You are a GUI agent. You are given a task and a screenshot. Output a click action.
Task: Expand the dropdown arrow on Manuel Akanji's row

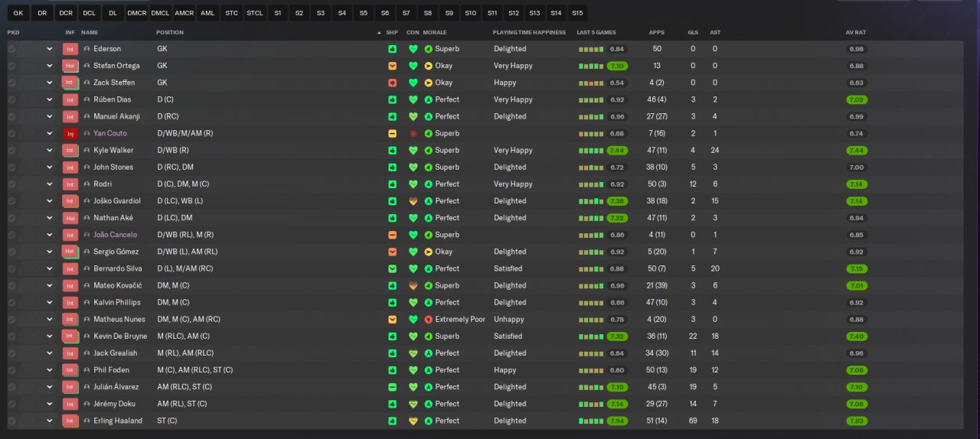50,116
